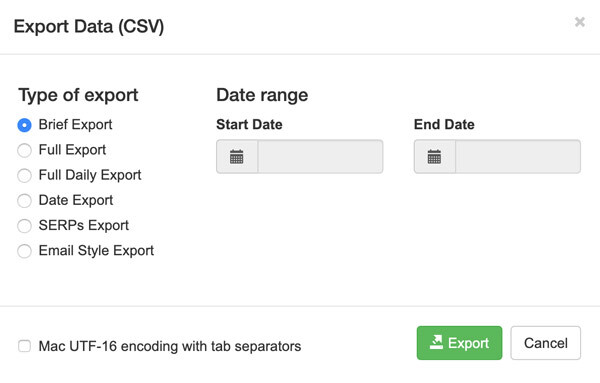600x383 pixels.
Task: Select the Brief Export radio button
Action: tap(24, 125)
